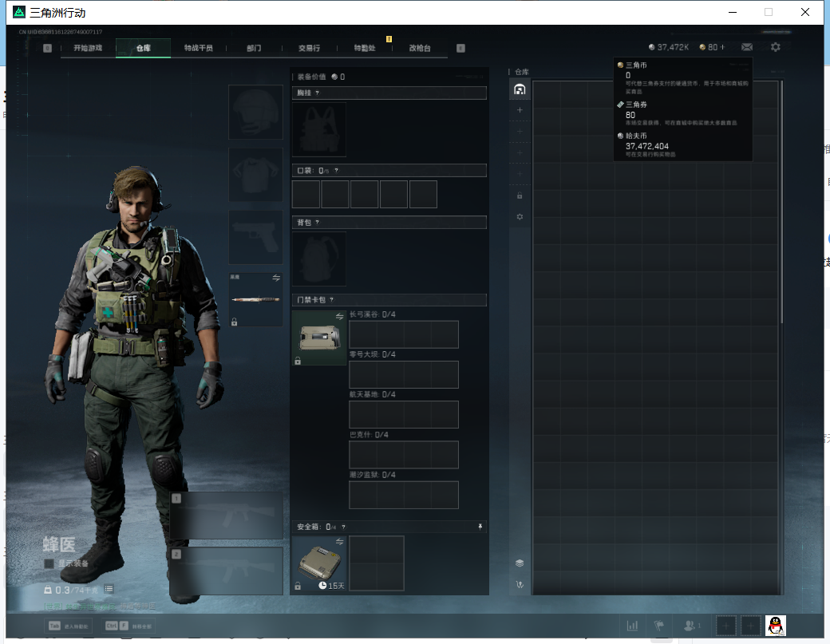Click swap arrows on key card case
830x644 pixels.
point(339,317)
